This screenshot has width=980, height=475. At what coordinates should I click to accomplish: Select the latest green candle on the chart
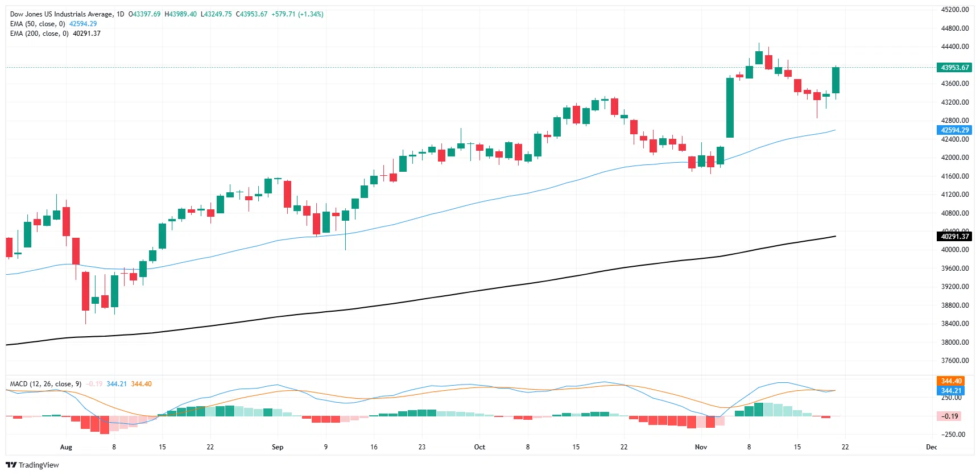pyautogui.click(x=836, y=80)
